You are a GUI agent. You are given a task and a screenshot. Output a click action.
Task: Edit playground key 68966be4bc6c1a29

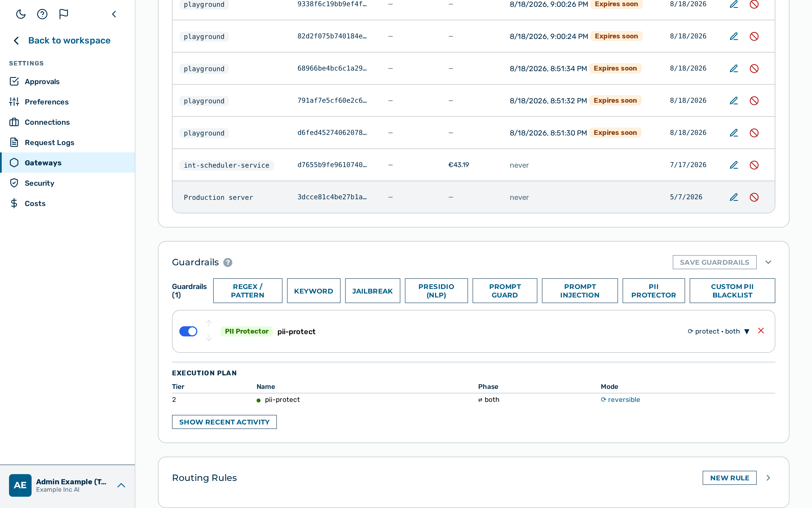point(734,69)
